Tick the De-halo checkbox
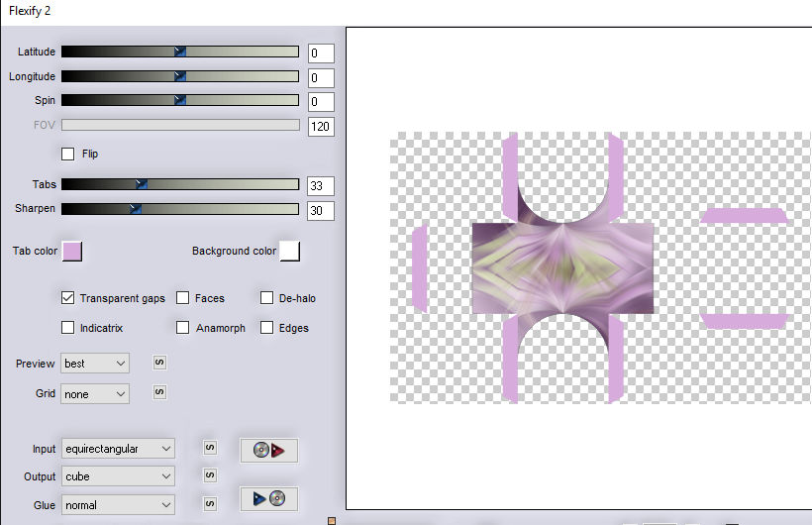The width and height of the screenshot is (812, 525). click(266, 298)
